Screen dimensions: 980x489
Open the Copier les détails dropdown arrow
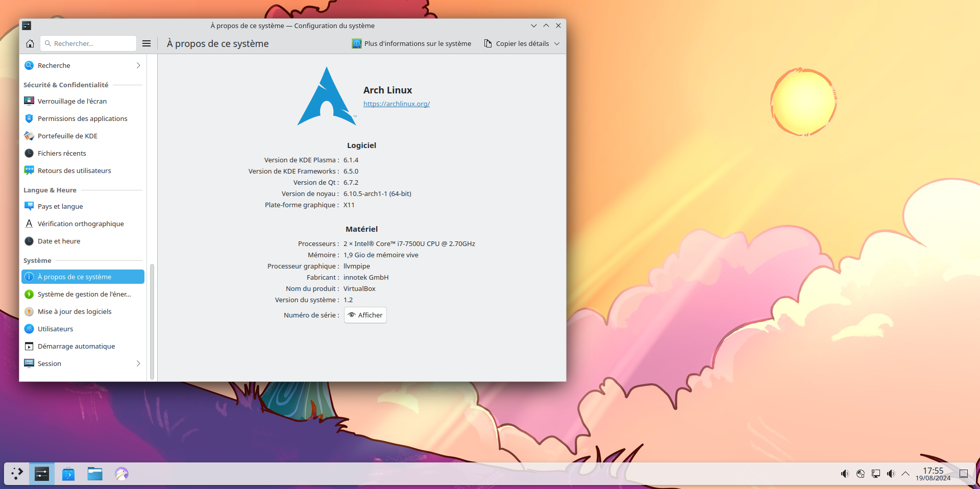[x=557, y=43]
